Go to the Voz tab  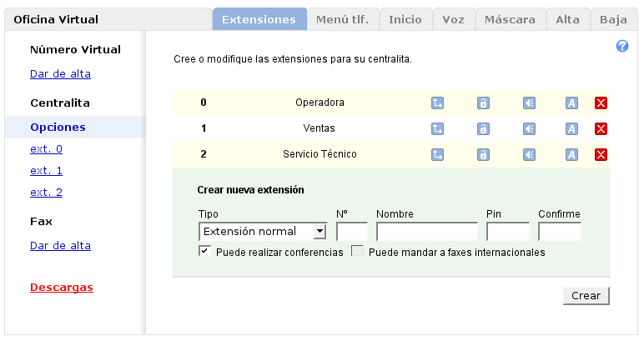(x=455, y=19)
